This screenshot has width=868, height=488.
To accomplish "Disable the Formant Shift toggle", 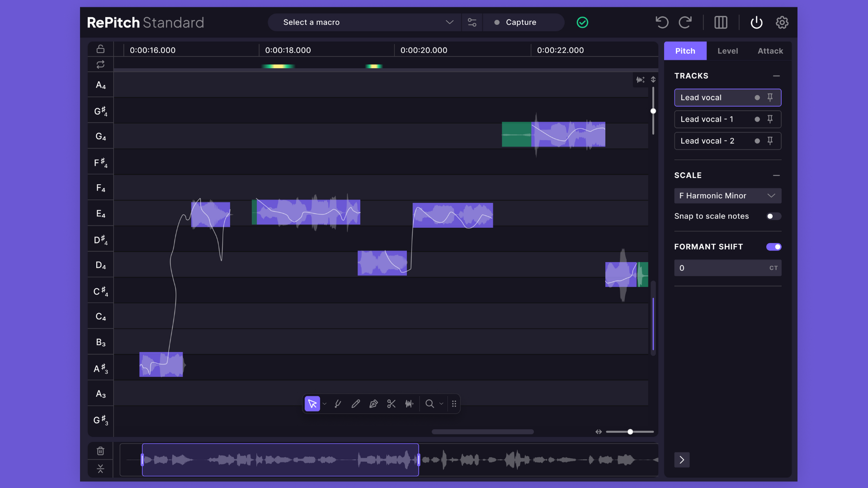I will coord(773,247).
